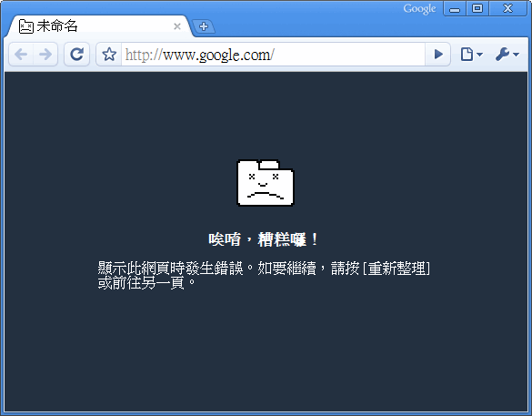Click the crashed-page favicon on the 未命名 tab
The image size is (532, 416).
25,26
